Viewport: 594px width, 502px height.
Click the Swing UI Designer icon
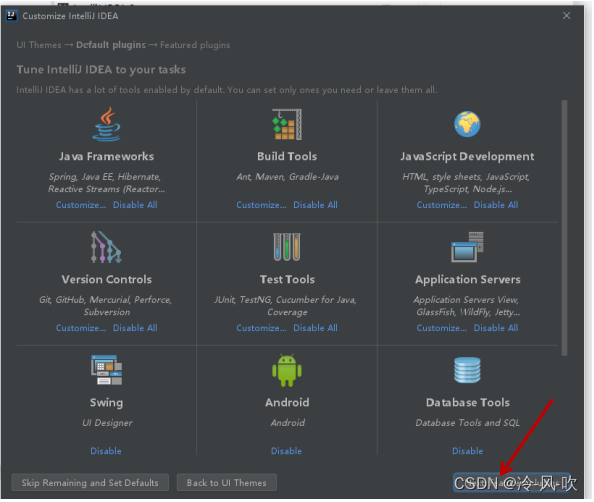(x=106, y=370)
